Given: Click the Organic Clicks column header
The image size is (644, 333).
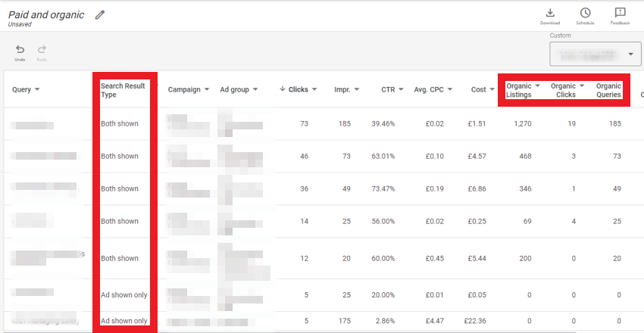Looking at the screenshot, I should [x=564, y=90].
